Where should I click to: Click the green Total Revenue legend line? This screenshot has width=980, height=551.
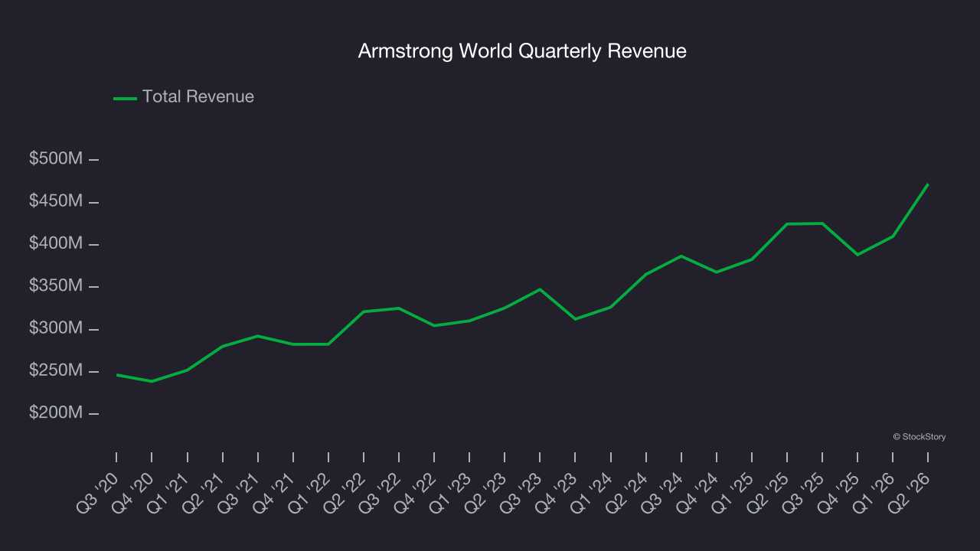(x=125, y=98)
